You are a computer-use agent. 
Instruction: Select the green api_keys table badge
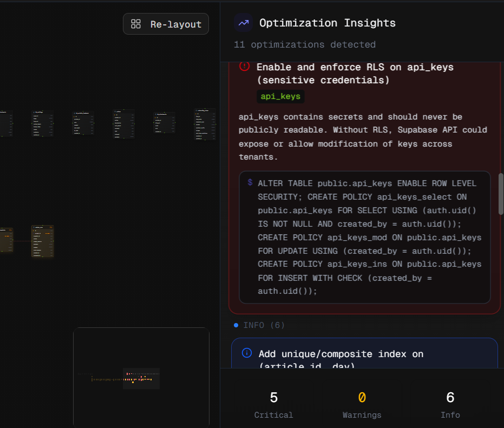(280, 96)
